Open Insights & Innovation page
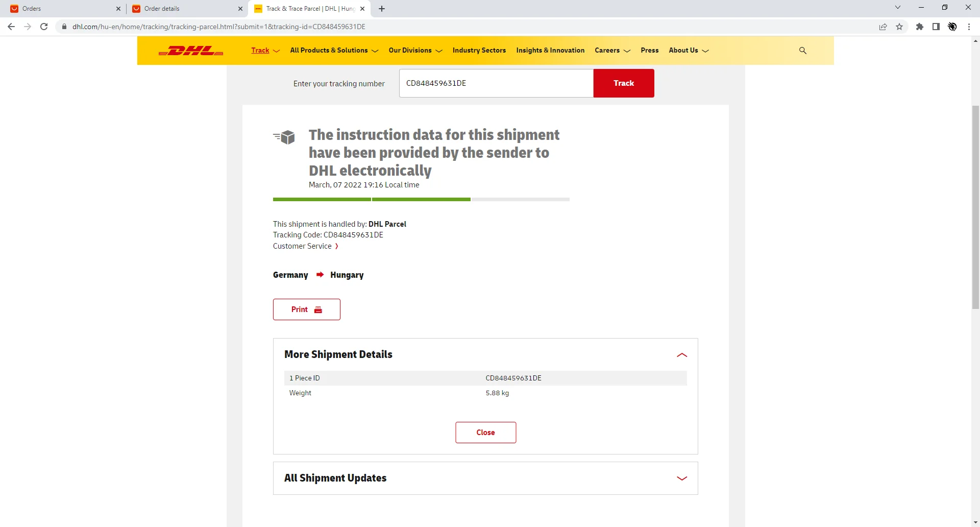This screenshot has height=527, width=980. [x=550, y=51]
